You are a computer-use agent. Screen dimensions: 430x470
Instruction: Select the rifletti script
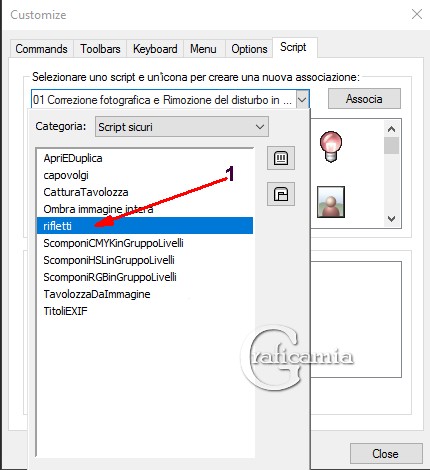[145, 226]
